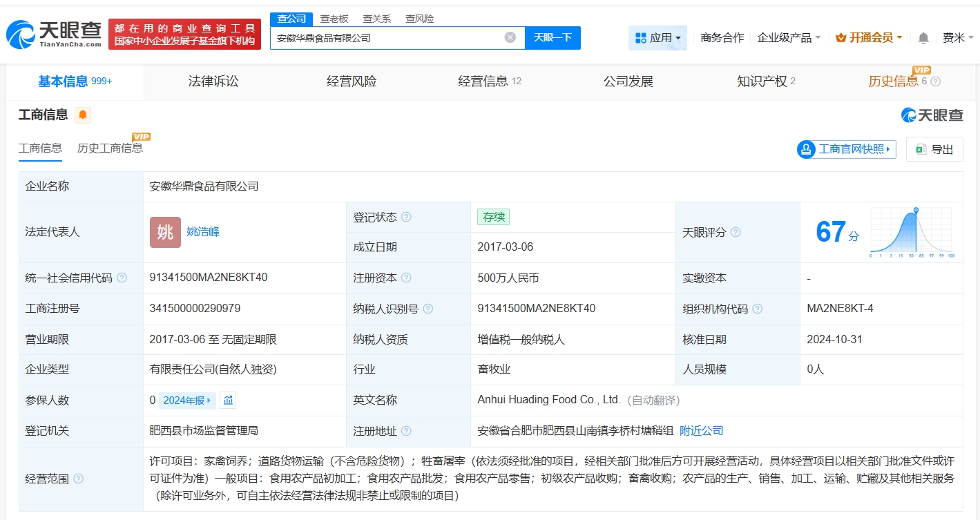The image size is (980, 520).
Task: Open trend chart icon next to 2024年报
Action: tap(228, 401)
